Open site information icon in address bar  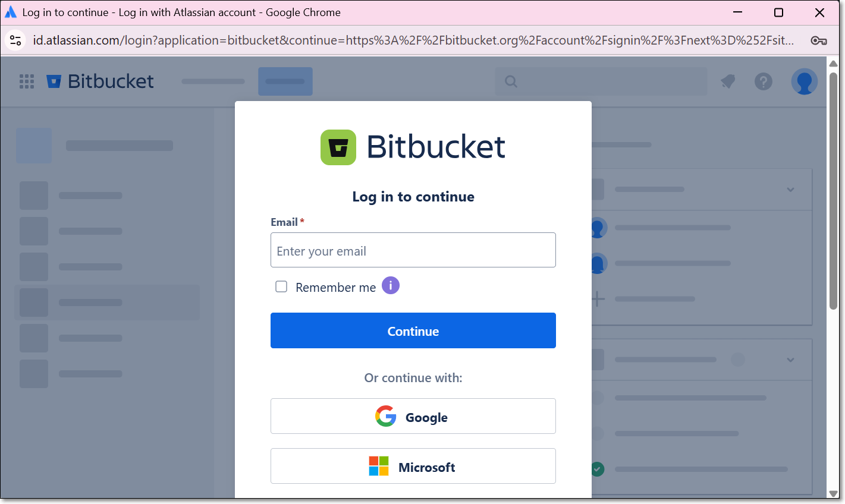[x=15, y=40]
